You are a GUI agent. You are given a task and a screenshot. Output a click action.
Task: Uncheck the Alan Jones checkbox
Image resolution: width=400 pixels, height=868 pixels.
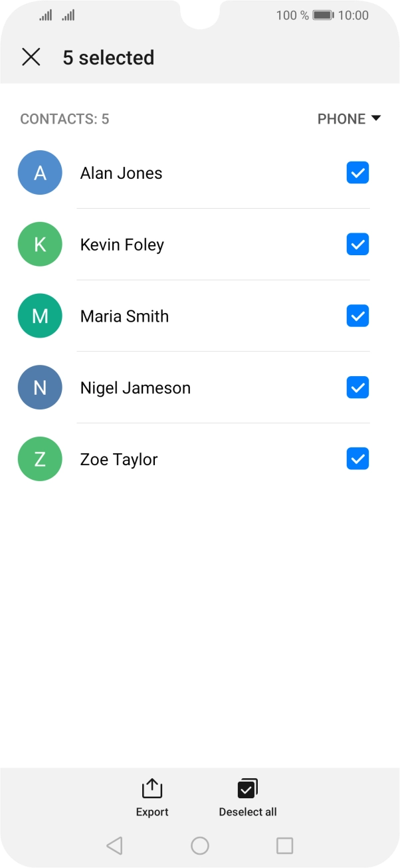point(357,173)
